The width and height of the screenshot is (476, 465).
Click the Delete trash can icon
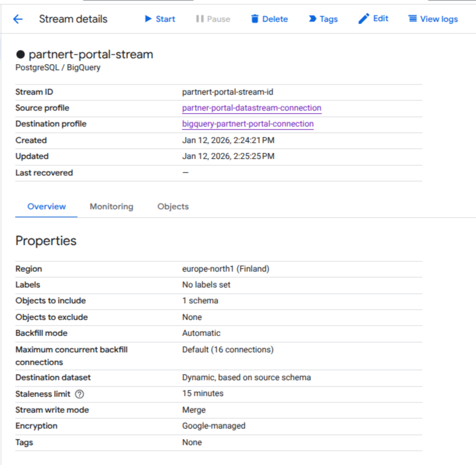[255, 19]
